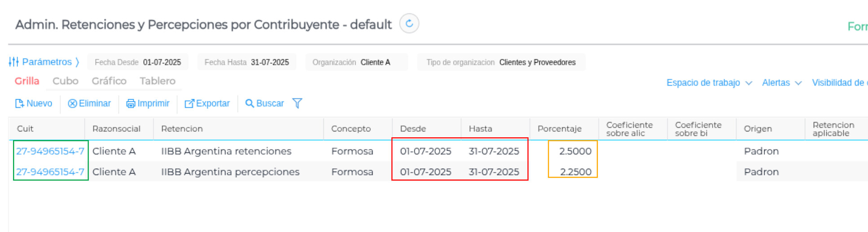Click the filter funnel icon
868x232 pixels.
click(297, 104)
